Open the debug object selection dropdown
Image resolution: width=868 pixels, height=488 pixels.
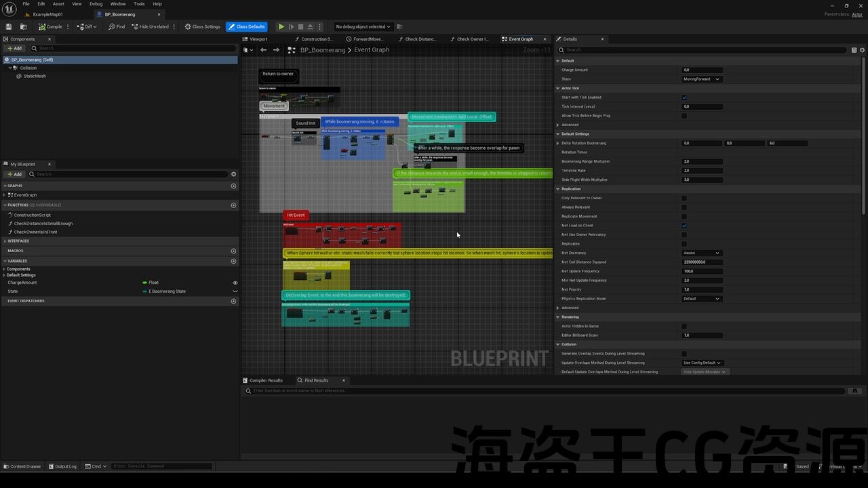click(x=363, y=26)
